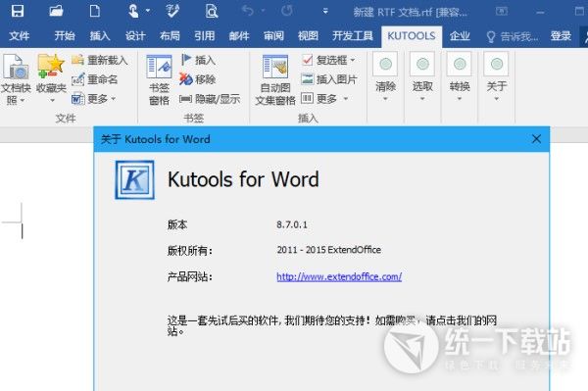Click ribbon display options icon in title bar
The width and height of the screenshot is (588, 391).
point(502,11)
